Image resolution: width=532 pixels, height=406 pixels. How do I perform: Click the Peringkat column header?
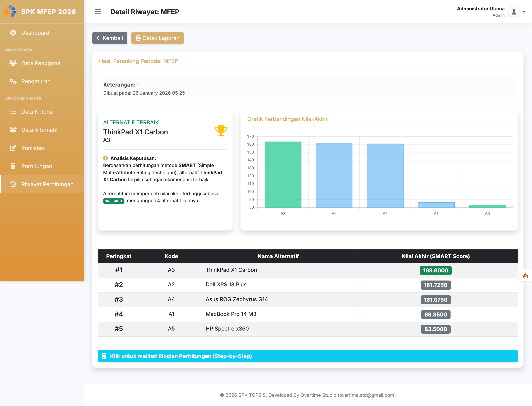(119, 256)
